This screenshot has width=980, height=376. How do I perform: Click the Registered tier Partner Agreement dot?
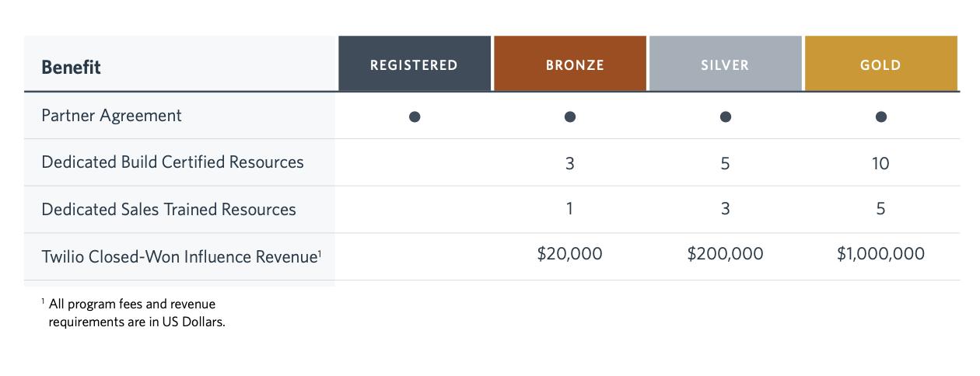coord(415,117)
